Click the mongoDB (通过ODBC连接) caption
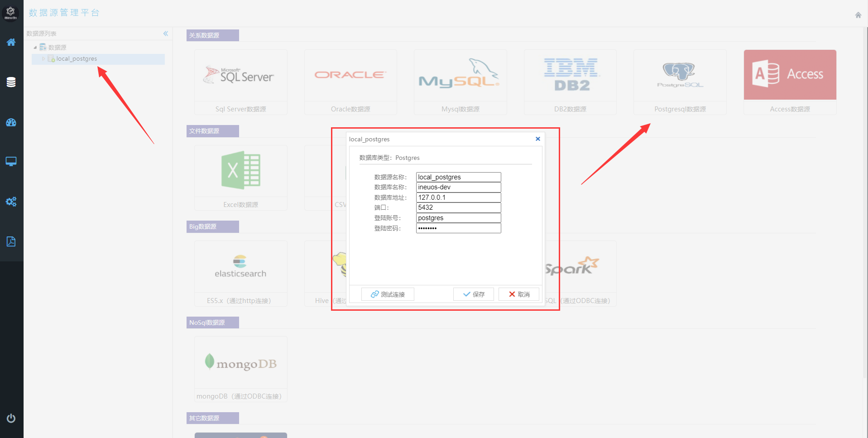This screenshot has height=438, width=868. point(239,396)
